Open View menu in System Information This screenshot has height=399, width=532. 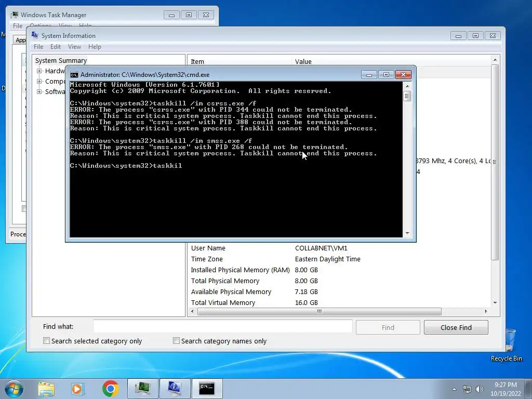click(74, 47)
